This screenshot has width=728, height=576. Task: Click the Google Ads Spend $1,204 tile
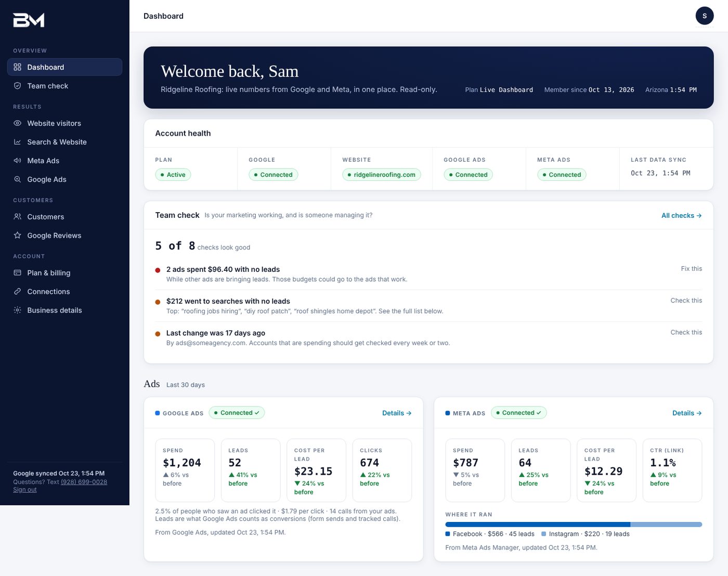click(185, 470)
